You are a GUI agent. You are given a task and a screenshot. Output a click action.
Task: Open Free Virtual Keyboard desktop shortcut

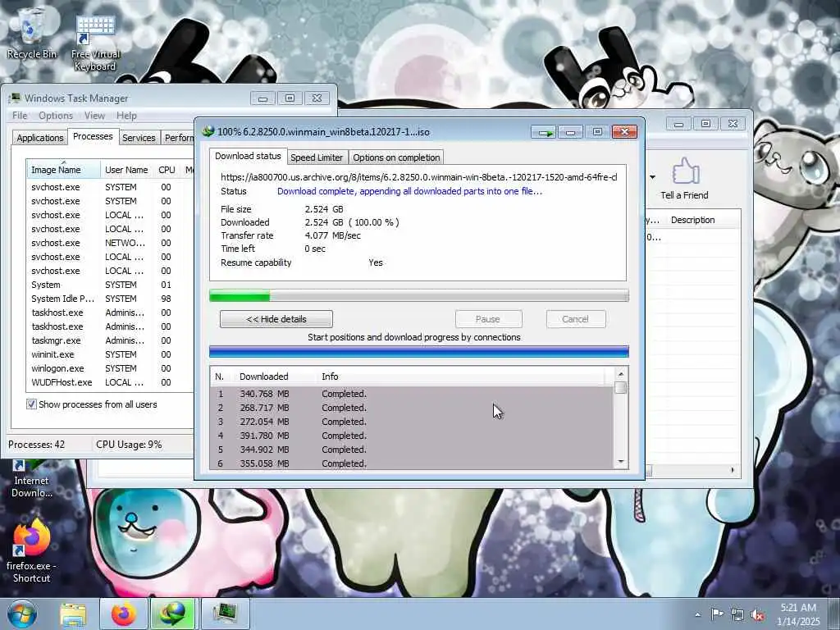pos(95,42)
